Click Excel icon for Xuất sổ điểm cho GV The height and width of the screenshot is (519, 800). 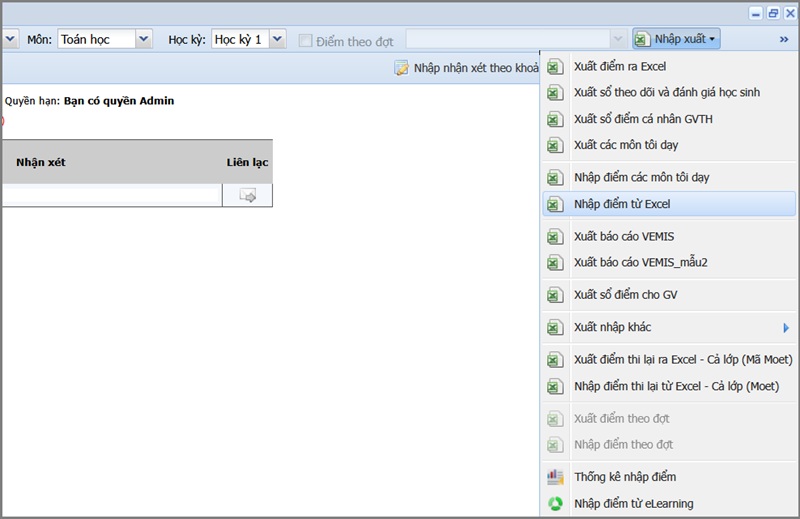tap(555, 295)
